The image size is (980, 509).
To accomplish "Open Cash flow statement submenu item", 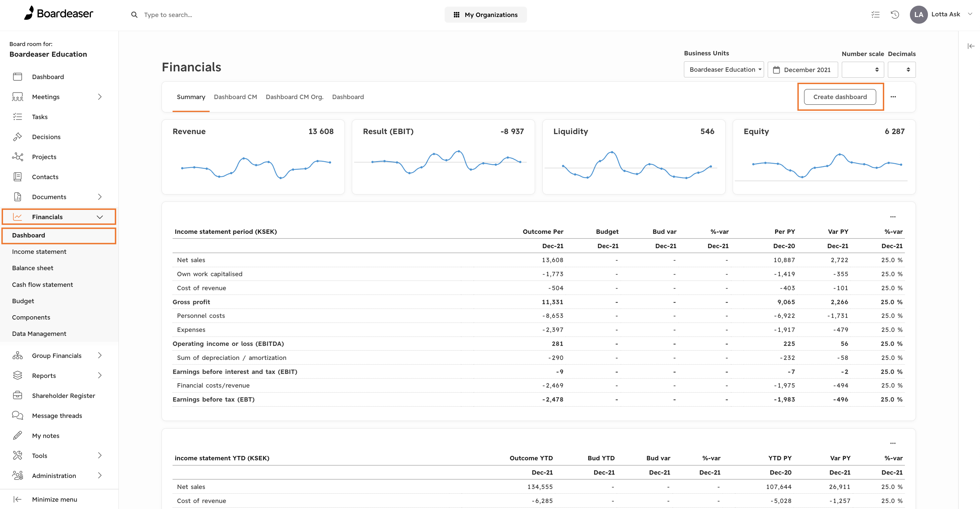I will click(43, 285).
